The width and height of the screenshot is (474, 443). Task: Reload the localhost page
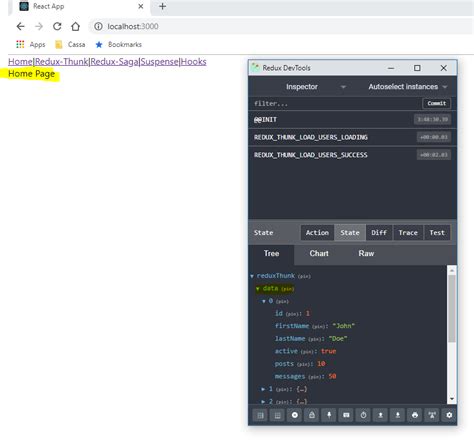[x=57, y=26]
